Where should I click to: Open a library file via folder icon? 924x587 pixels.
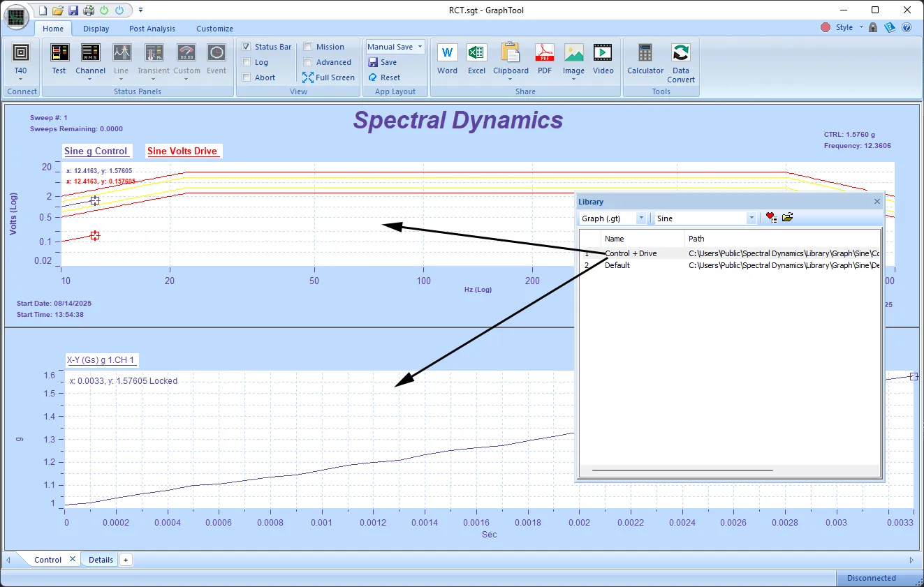coord(787,217)
